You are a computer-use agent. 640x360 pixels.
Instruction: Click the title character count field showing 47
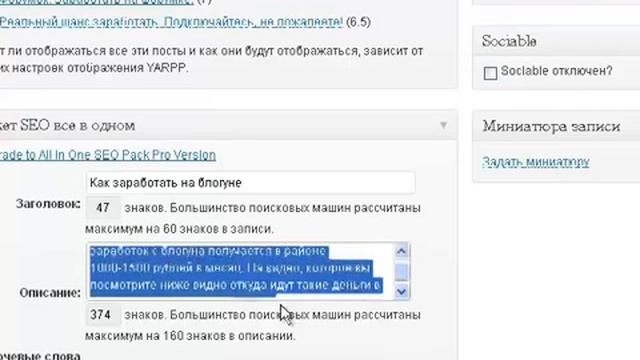click(x=103, y=208)
